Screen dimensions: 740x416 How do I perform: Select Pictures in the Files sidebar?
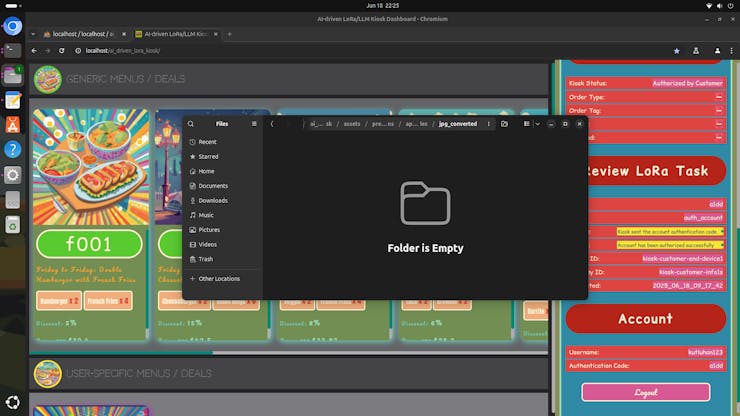[x=209, y=230]
